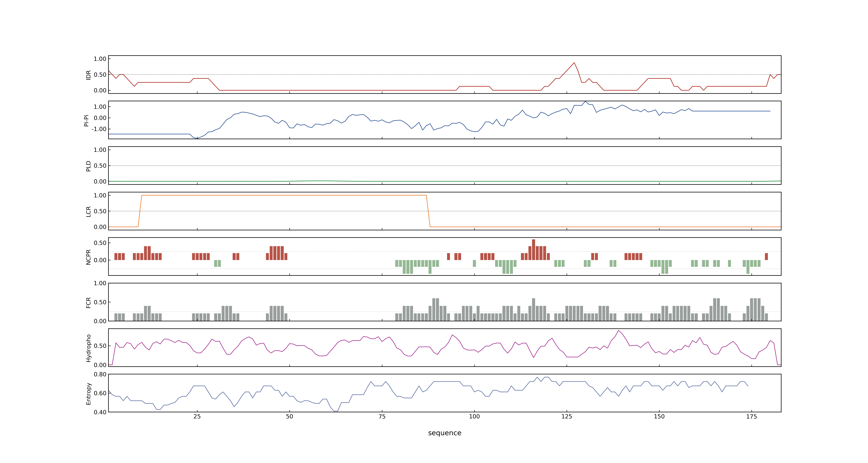This screenshot has width=868, height=463.
Task: Click the LCR axis label
Action: [x=88, y=212]
